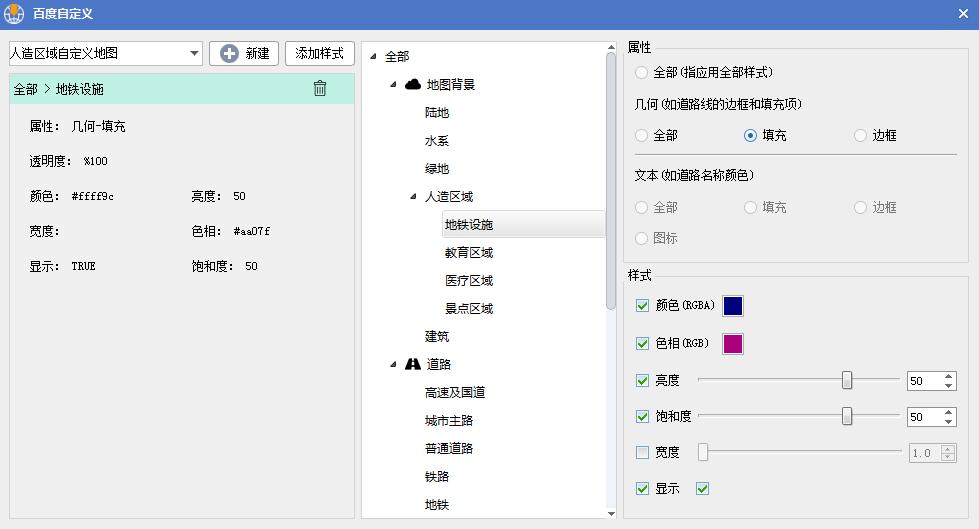Image resolution: width=979 pixels, height=529 pixels.
Task: Select 地铁设施 tree item
Action: [523, 224]
